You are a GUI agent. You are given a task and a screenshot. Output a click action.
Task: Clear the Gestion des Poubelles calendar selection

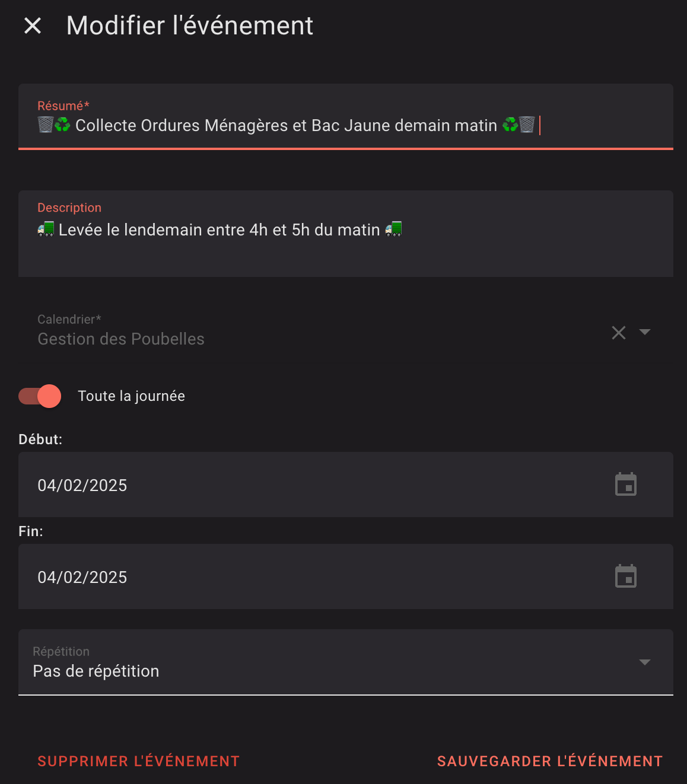pos(619,333)
